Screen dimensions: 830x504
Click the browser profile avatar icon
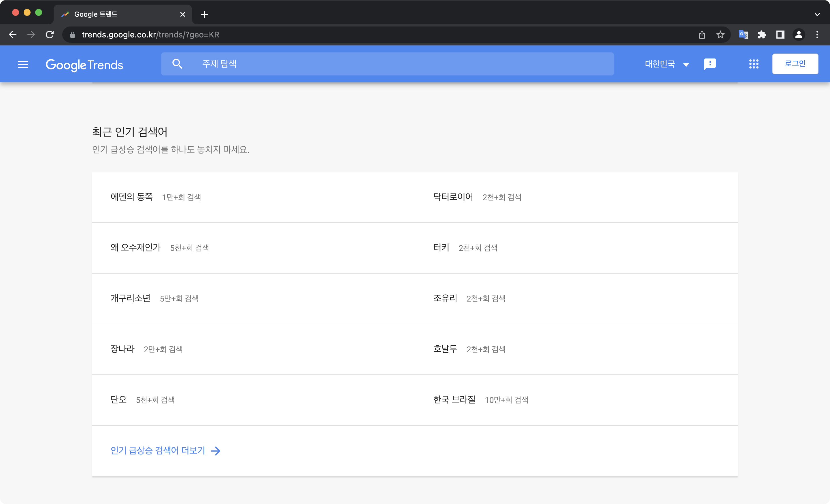(799, 34)
